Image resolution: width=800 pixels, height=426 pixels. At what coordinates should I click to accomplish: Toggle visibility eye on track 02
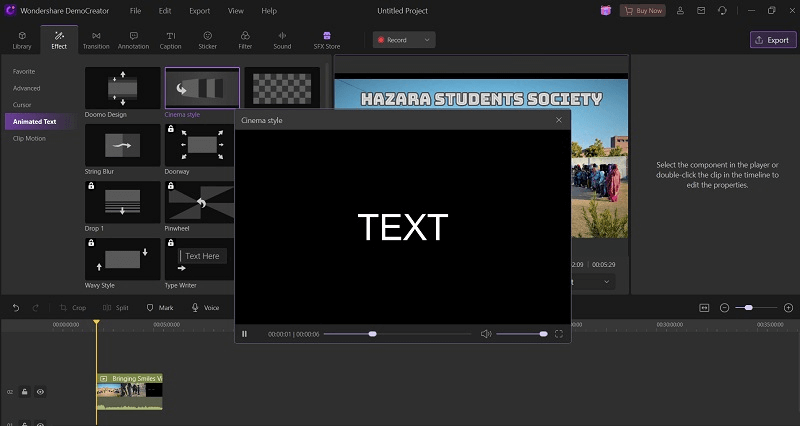tap(40, 392)
